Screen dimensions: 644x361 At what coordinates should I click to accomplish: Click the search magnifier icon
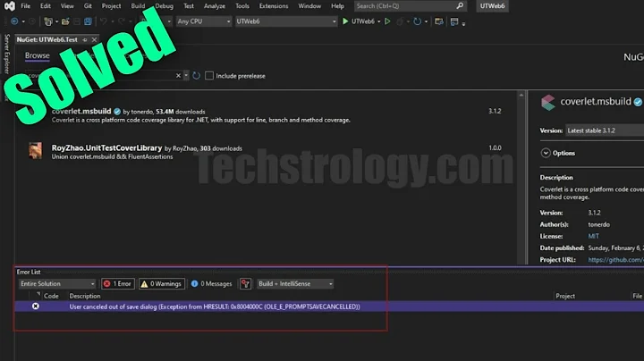point(460,5)
